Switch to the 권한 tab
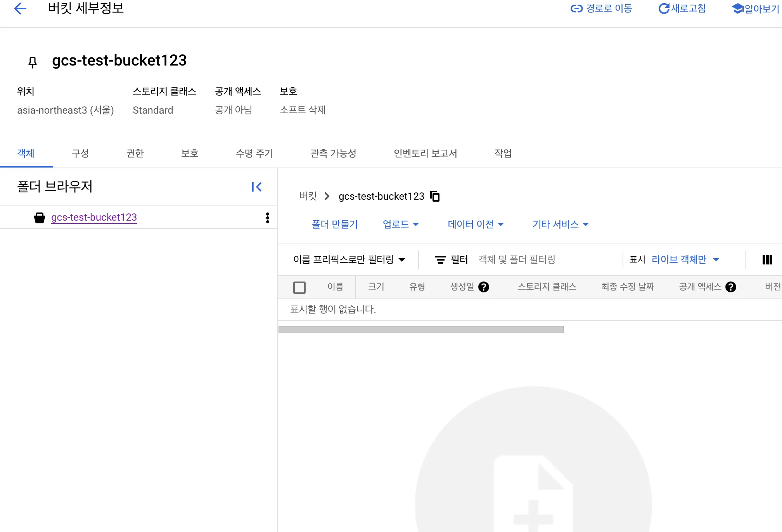Viewport: 782px width, 532px height. pos(135,153)
